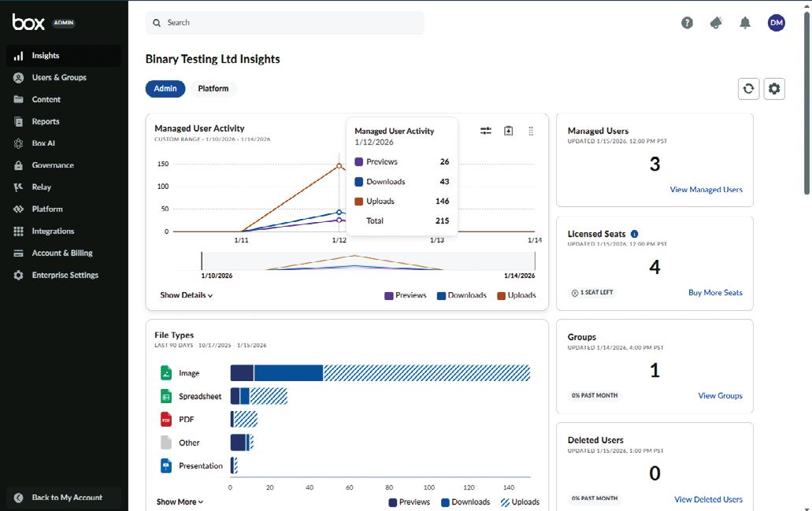Click the Back to My Account arrow icon
Viewport: 812px width, 511px height.
pyautogui.click(x=18, y=498)
